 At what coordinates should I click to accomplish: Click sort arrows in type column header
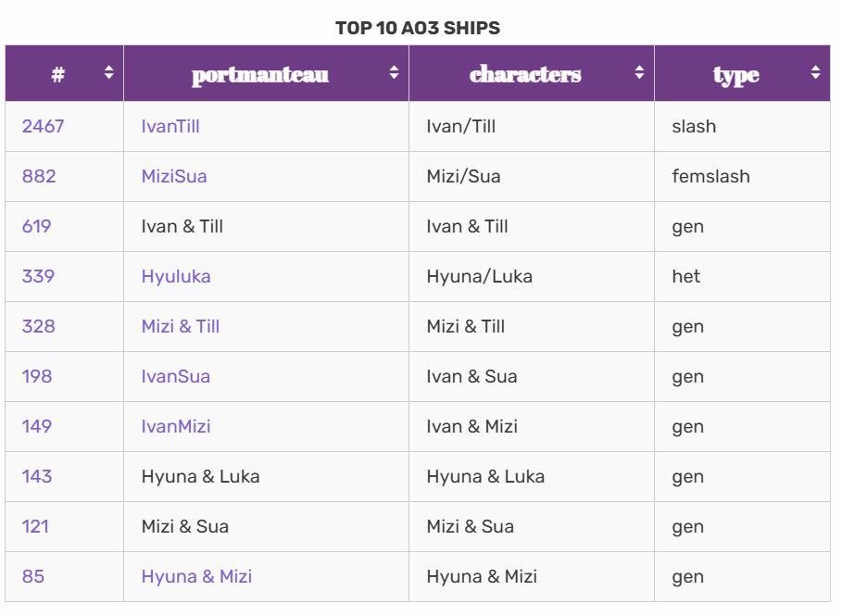point(815,72)
